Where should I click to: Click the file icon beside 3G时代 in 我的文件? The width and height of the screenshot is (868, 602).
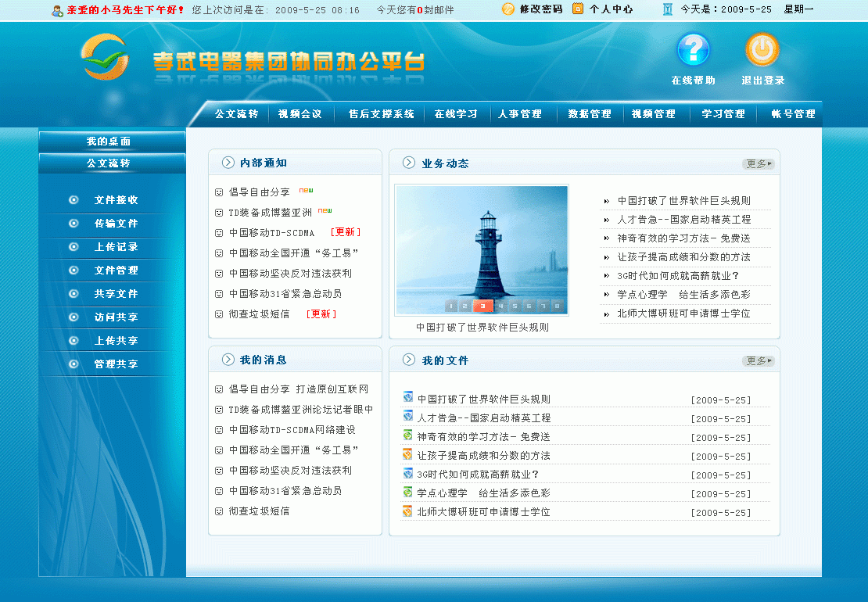(408, 472)
